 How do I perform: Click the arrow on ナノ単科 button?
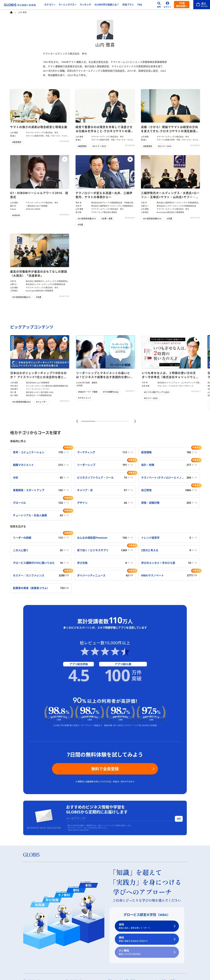click(174, 952)
